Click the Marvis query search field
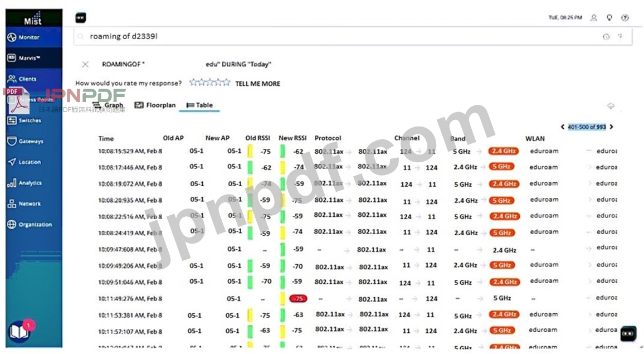The width and height of the screenshot is (644, 354). tap(334, 36)
